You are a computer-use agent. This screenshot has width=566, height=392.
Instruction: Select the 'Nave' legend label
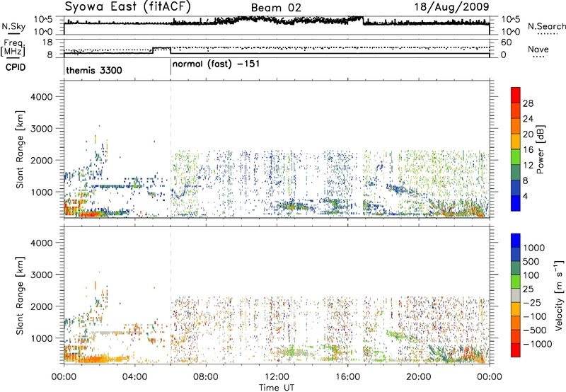pos(538,49)
